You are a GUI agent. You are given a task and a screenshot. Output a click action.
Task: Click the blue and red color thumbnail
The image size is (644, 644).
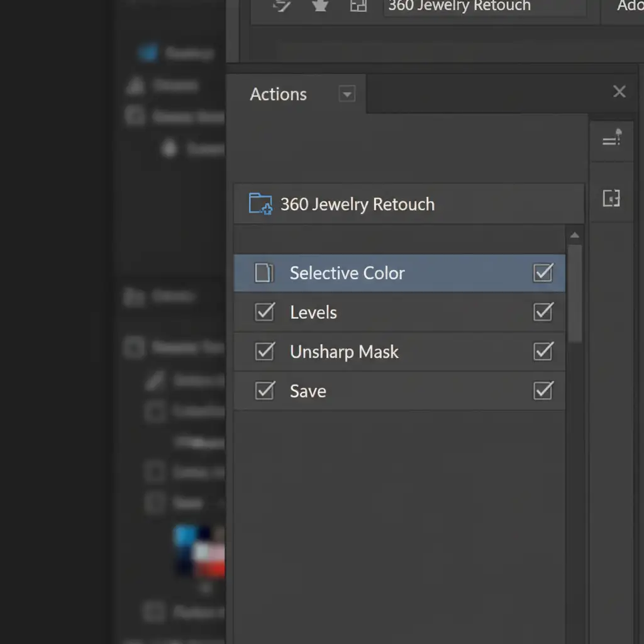tap(200, 551)
